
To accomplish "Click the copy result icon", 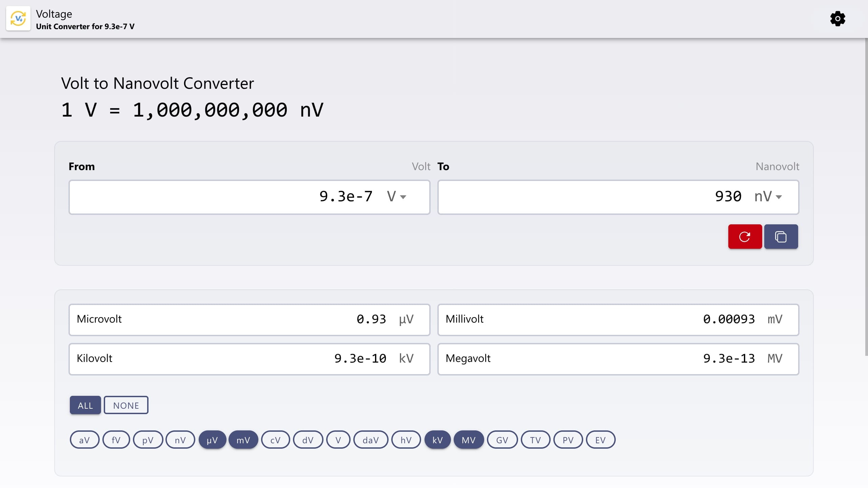I will pos(781,236).
